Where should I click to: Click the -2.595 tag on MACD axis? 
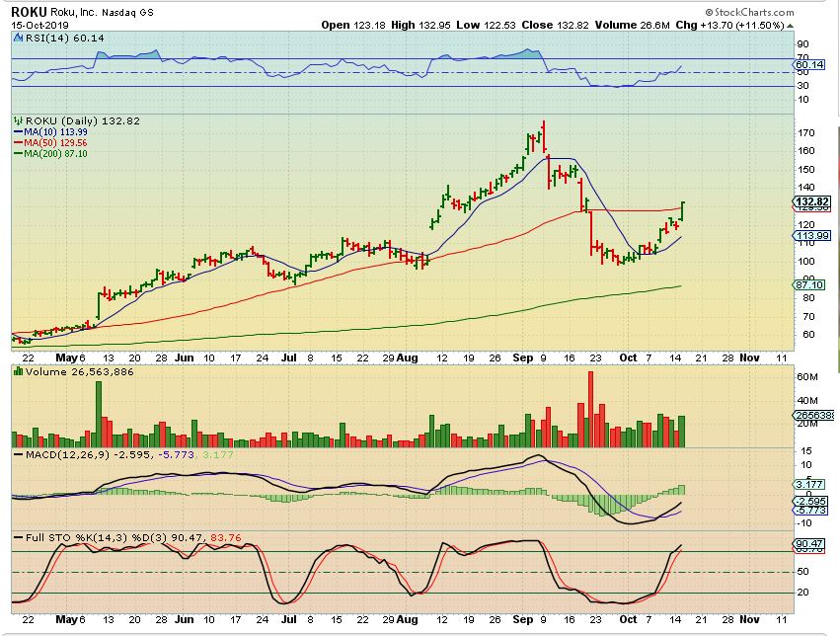pos(811,502)
